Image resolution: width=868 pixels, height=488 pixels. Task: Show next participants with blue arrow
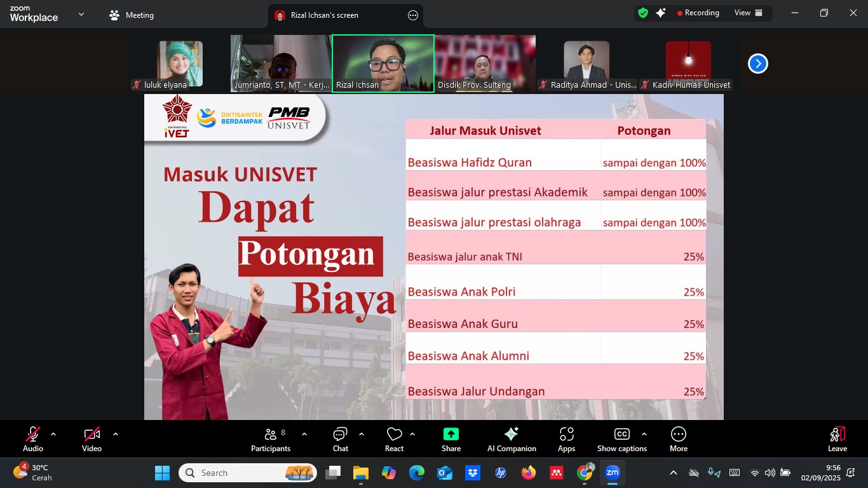[758, 64]
